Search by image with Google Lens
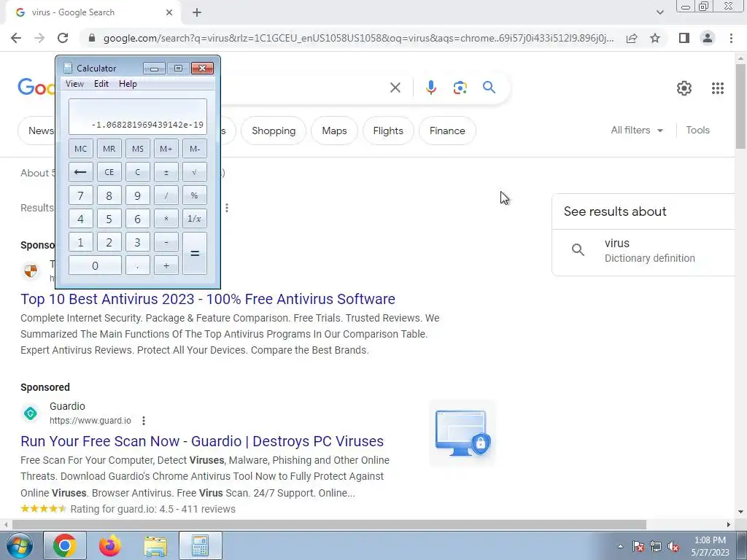This screenshot has width=747, height=560. pos(460,87)
